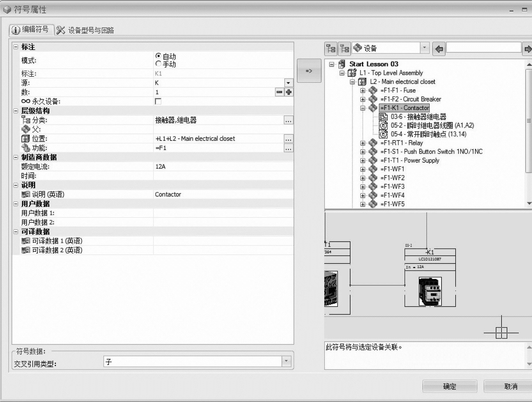The width and height of the screenshot is (532, 402).
Task: Decrease the 数 value with minus button
Action: pos(279,92)
